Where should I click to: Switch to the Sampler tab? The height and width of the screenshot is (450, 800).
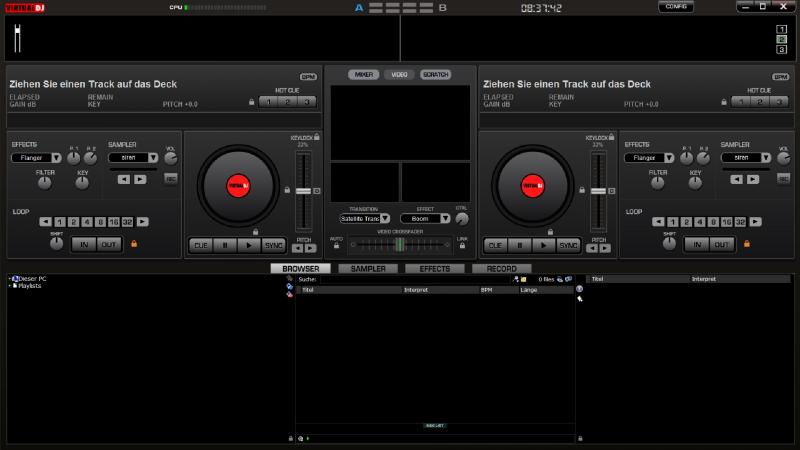coord(368,268)
